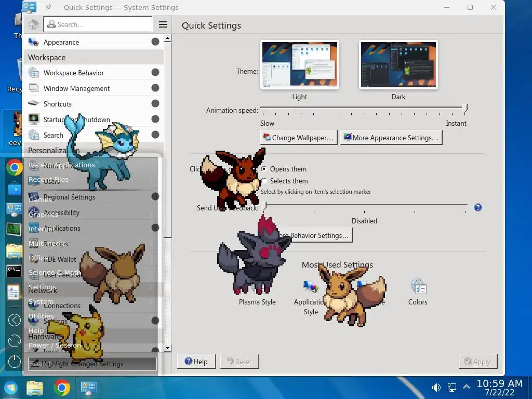This screenshot has height=399, width=532.
Task: Click the System Settings taskbar entry
Action: pyautogui.click(x=88, y=388)
